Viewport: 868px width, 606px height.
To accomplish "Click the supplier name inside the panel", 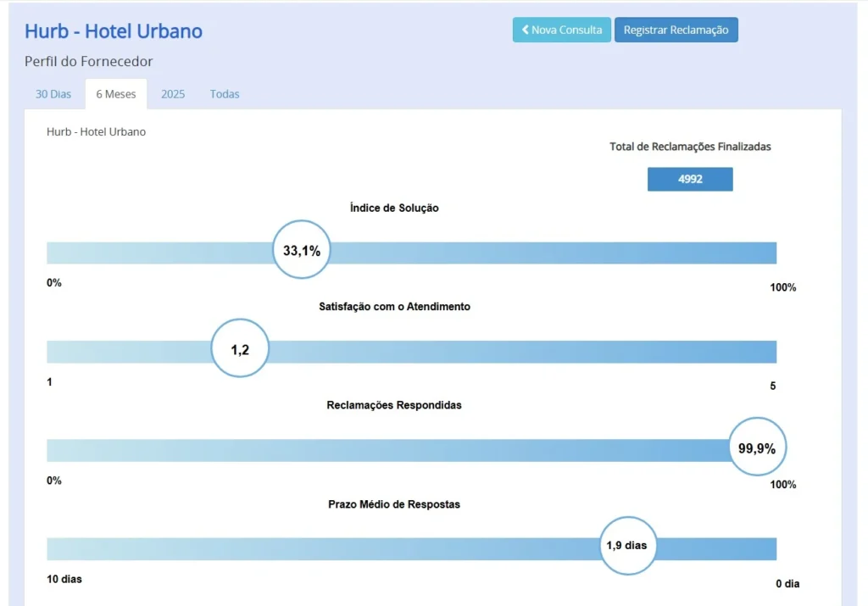I will (97, 131).
